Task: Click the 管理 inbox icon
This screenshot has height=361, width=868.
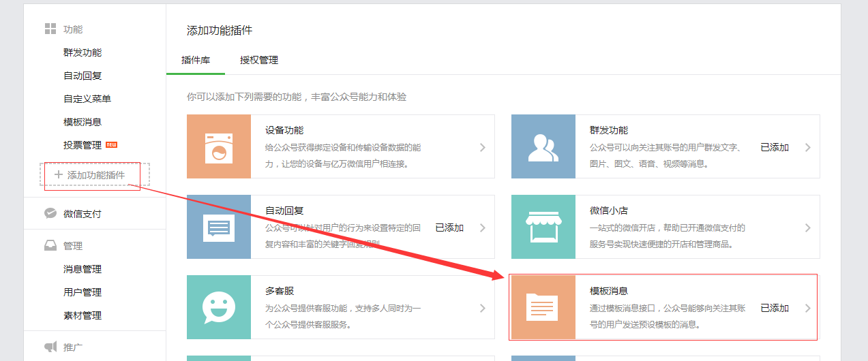Action: tap(50, 246)
